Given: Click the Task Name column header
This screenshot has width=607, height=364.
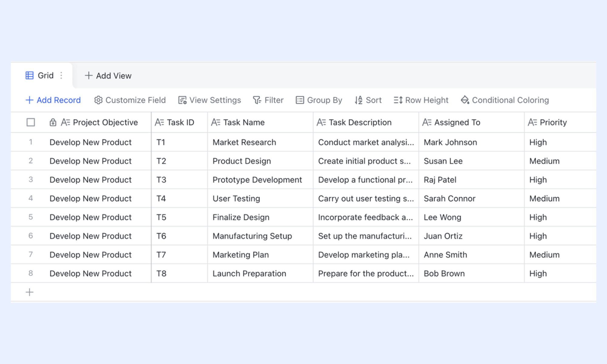Looking at the screenshot, I should tap(260, 122).
